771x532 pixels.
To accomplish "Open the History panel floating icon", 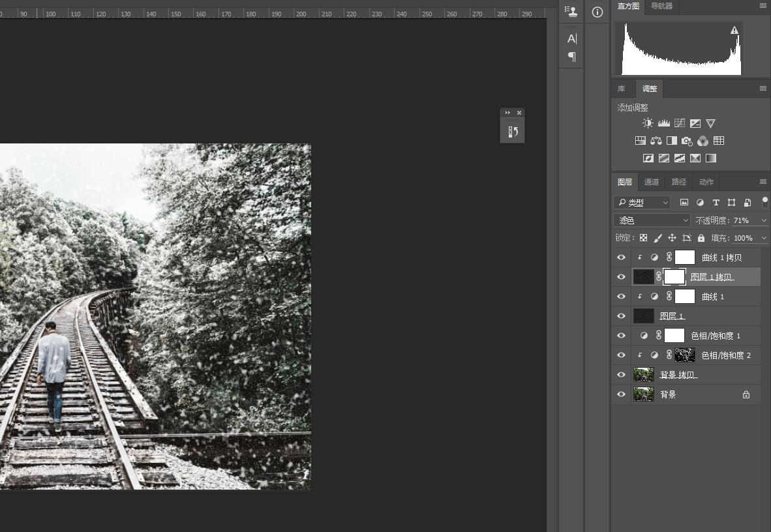I will tap(512, 132).
